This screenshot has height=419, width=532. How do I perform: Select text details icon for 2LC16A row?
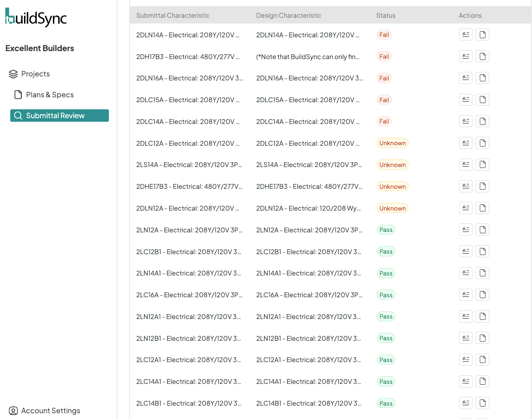click(466, 295)
